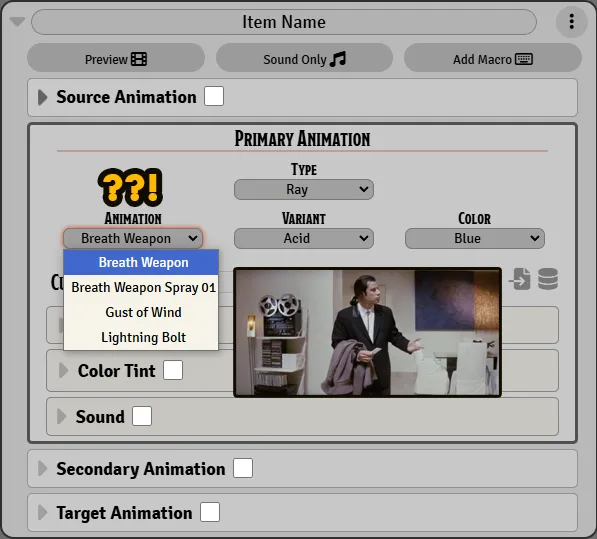Click the Sound Only button

point(304,59)
